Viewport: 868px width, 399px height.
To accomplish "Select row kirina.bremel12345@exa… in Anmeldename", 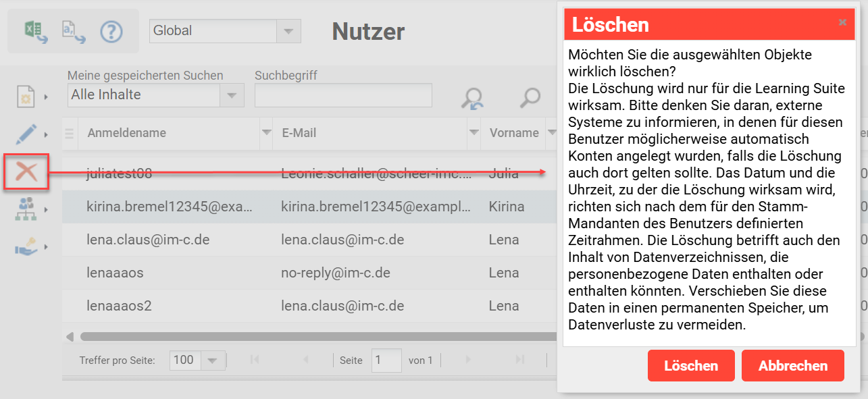I will point(169,207).
